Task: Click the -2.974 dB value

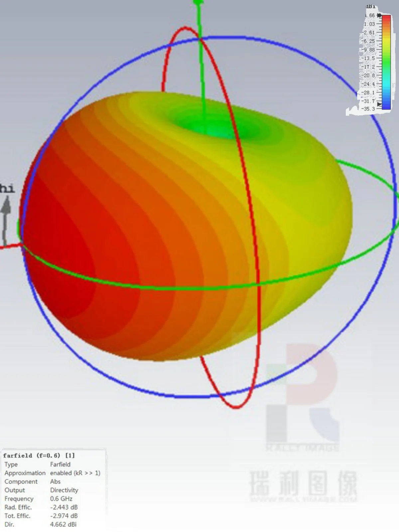Action: 64,516
